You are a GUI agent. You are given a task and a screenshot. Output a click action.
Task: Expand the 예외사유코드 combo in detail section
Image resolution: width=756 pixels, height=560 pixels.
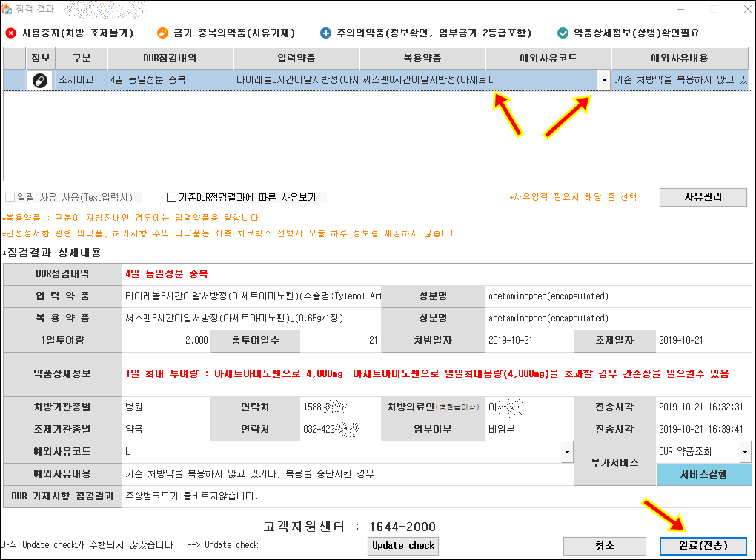tap(567, 451)
